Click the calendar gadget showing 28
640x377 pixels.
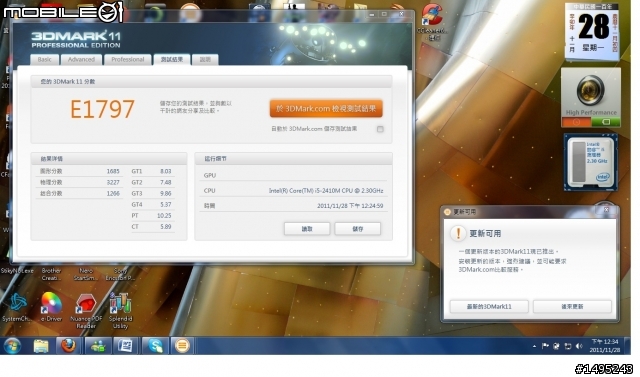tap(592, 31)
